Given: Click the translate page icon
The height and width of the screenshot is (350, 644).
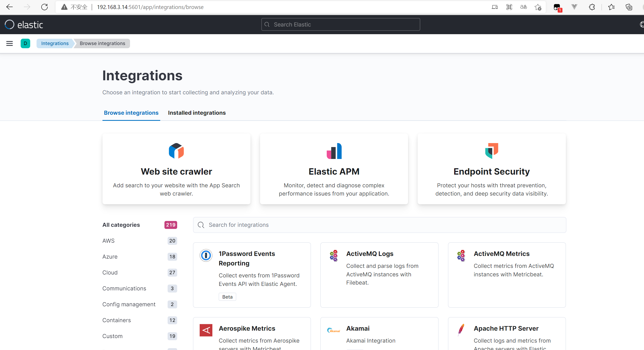Looking at the screenshot, I should [x=524, y=7].
